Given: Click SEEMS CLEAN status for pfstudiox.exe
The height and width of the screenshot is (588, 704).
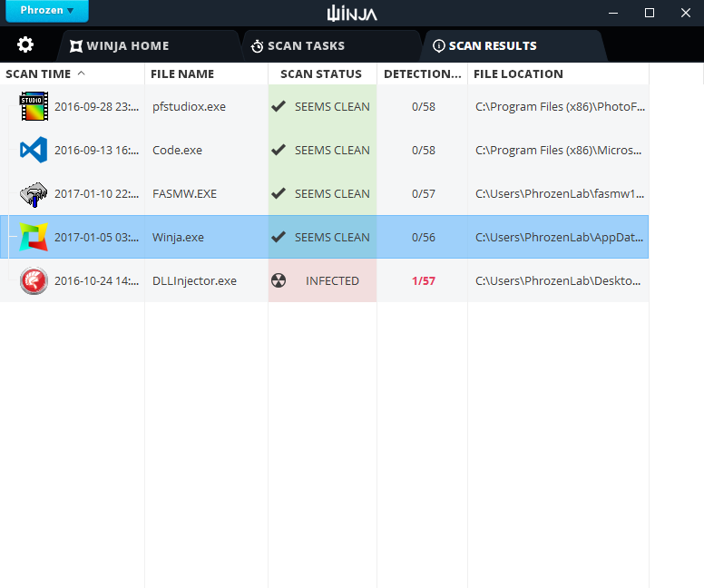Looking at the screenshot, I should pos(332,107).
